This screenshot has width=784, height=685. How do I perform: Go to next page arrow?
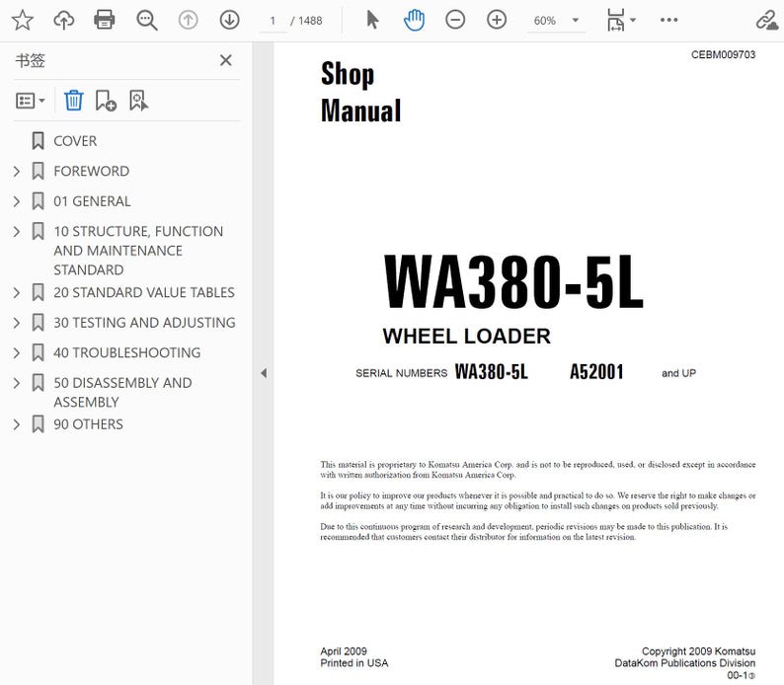pos(229,21)
